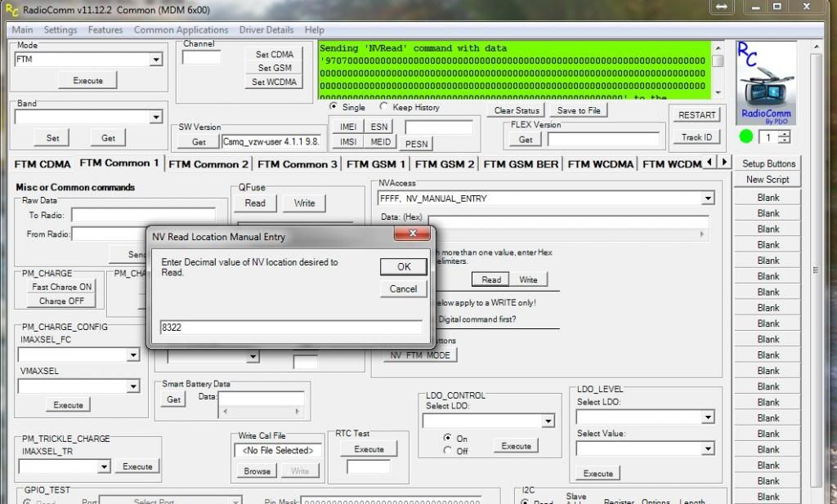The height and width of the screenshot is (504, 837).
Task: Confirm the dialog with OK
Action: click(x=404, y=266)
